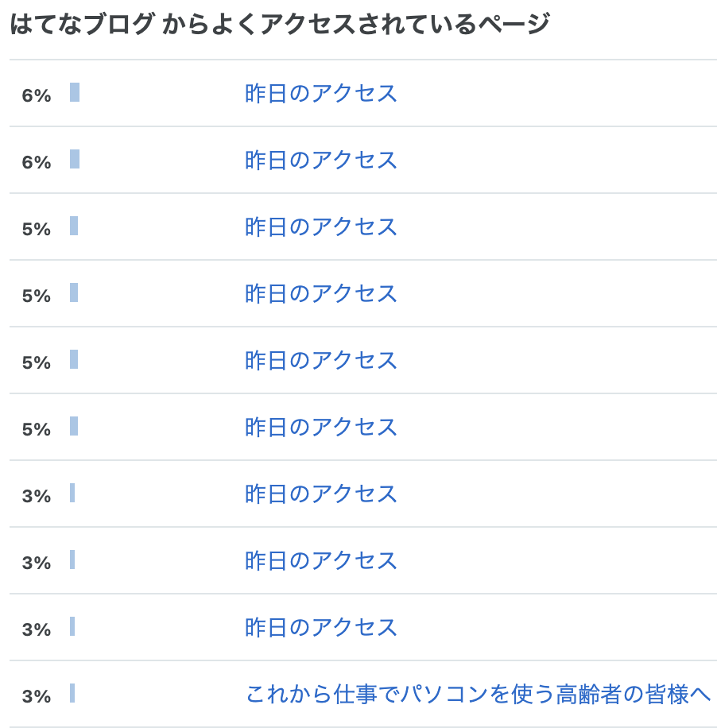717x728 pixels.
Task: Open the third 3% 昨日のアクセス link
Action: tap(321, 628)
